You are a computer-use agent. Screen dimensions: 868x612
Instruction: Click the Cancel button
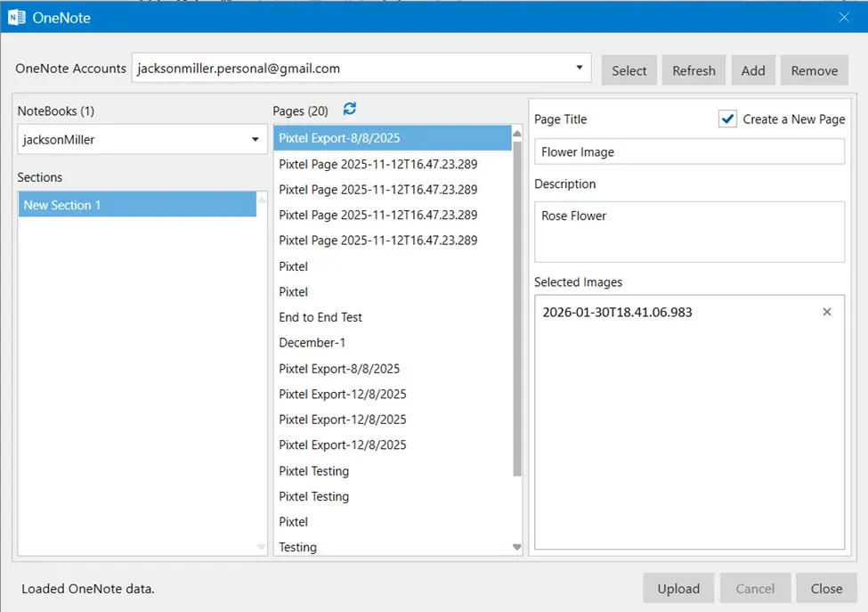pos(755,588)
